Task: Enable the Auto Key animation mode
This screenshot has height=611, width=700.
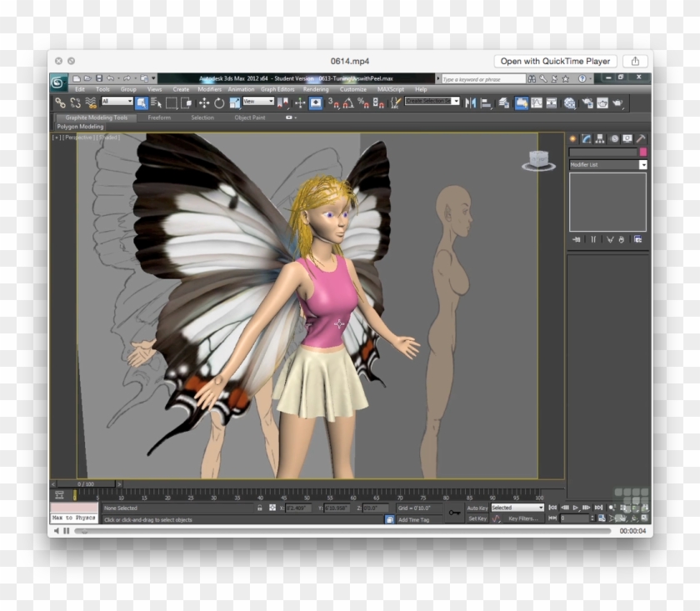Action: [x=478, y=507]
